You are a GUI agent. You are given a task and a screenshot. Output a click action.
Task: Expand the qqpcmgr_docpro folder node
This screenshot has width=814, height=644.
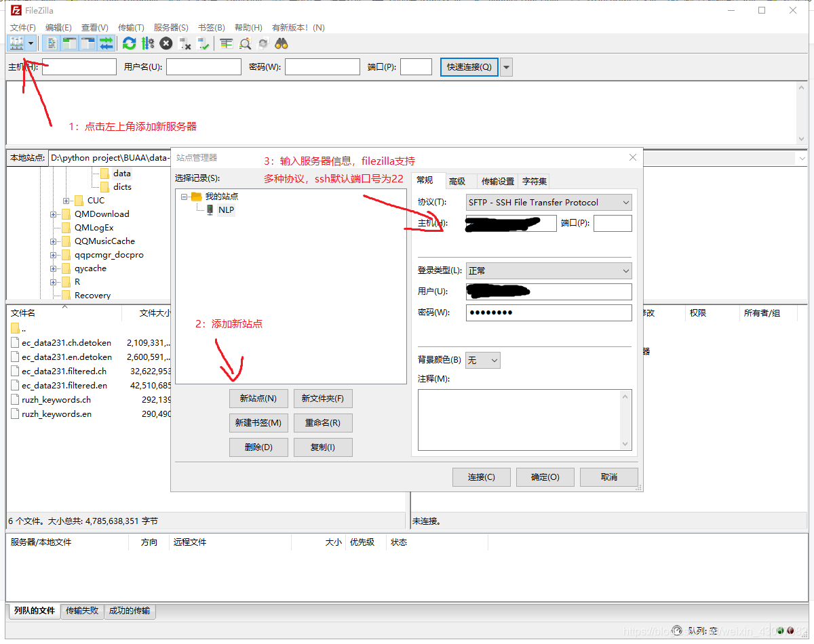(x=53, y=255)
